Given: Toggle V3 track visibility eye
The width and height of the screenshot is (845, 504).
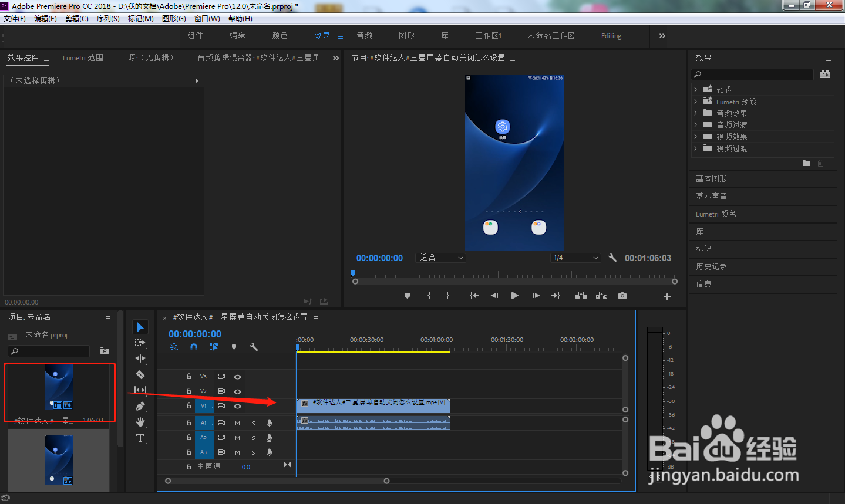Looking at the screenshot, I should (x=237, y=377).
